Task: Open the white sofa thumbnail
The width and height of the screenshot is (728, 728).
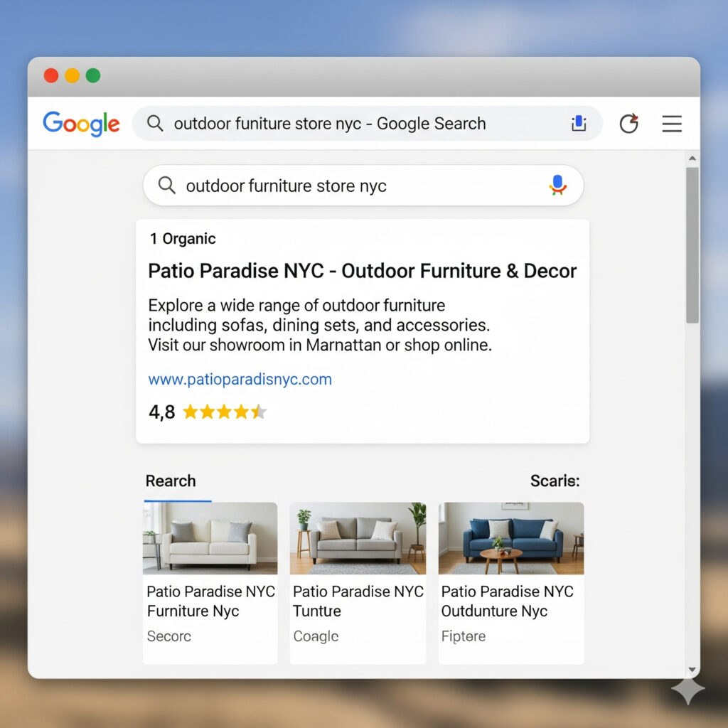Action: click(210, 538)
